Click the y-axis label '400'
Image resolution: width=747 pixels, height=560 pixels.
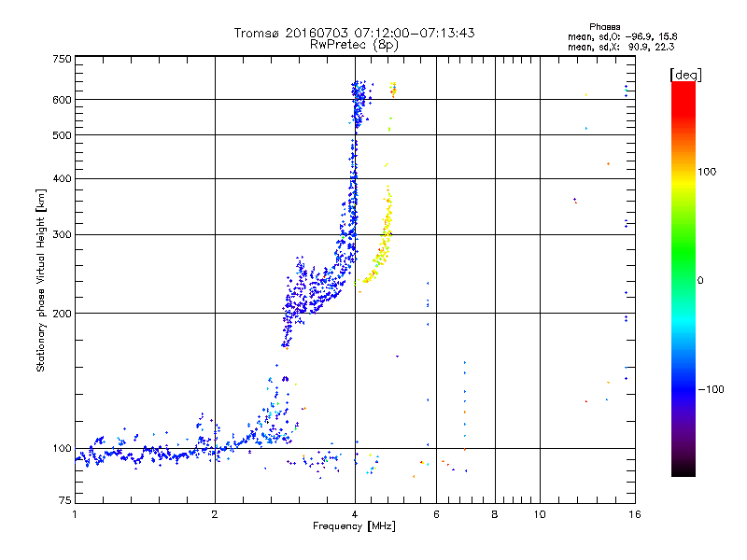coord(62,178)
